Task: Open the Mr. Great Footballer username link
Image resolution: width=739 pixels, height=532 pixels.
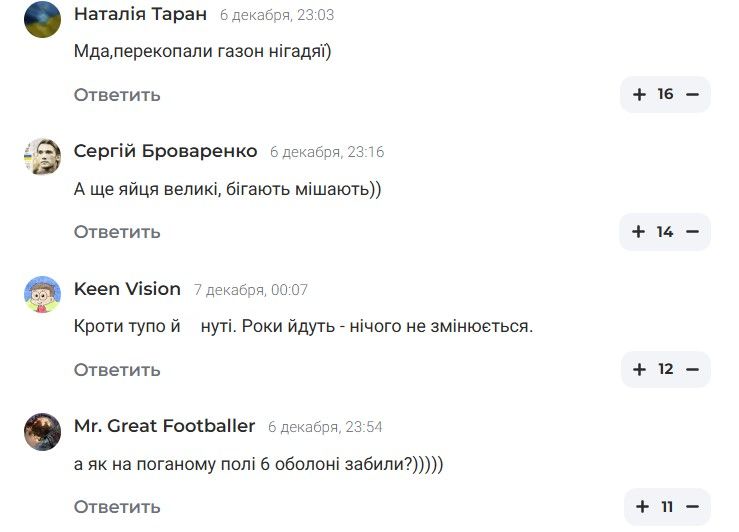Action: (164, 426)
